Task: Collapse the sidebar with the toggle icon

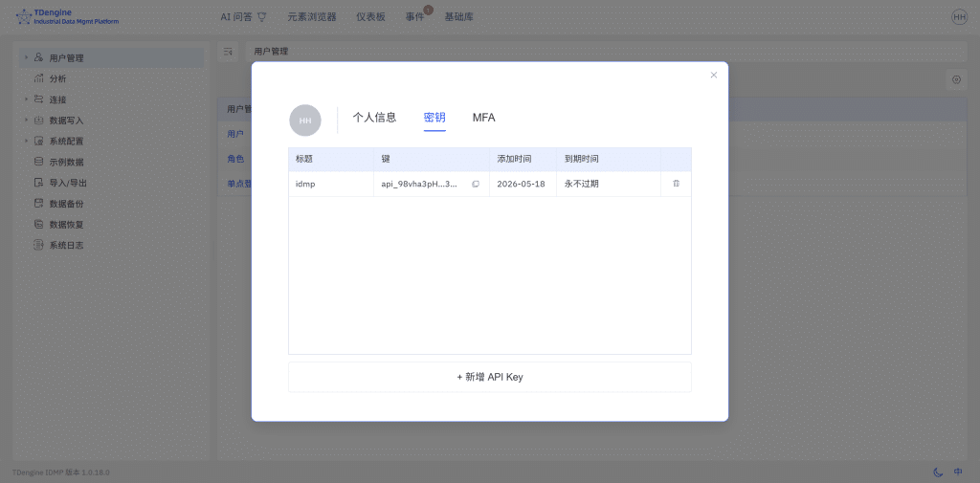Action: point(228,52)
